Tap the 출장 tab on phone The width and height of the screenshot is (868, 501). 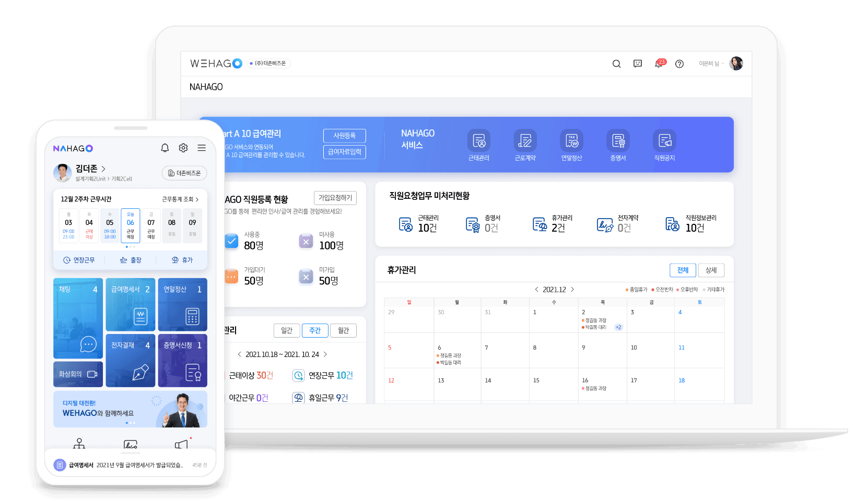pyautogui.click(x=131, y=260)
